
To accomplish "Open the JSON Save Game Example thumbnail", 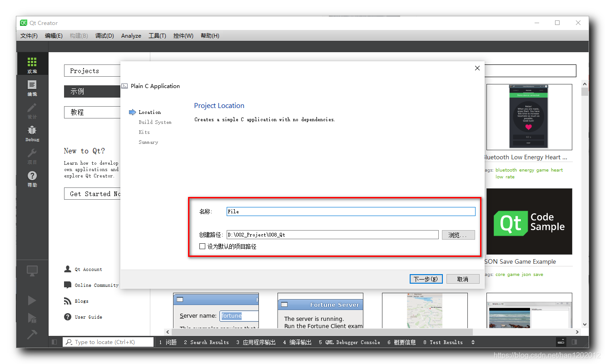I will pyautogui.click(x=529, y=221).
